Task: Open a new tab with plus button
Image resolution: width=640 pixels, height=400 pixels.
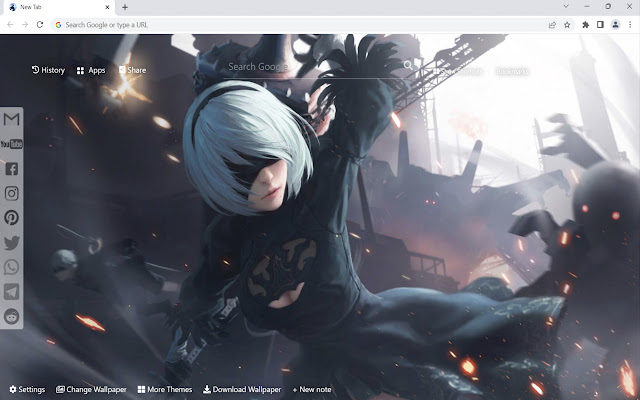Action: pyautogui.click(x=125, y=7)
